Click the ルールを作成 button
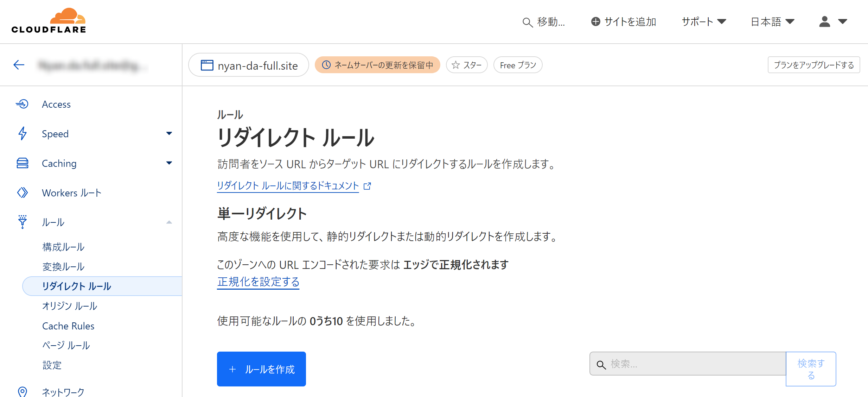868x397 pixels. point(261,369)
